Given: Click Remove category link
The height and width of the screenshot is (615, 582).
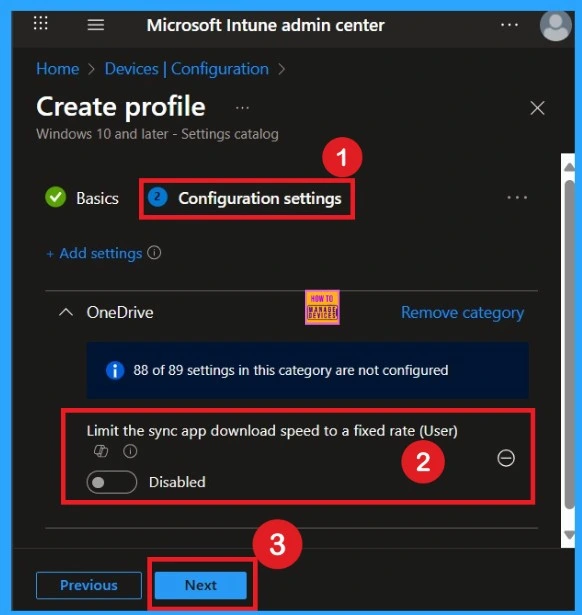Looking at the screenshot, I should 462,313.
